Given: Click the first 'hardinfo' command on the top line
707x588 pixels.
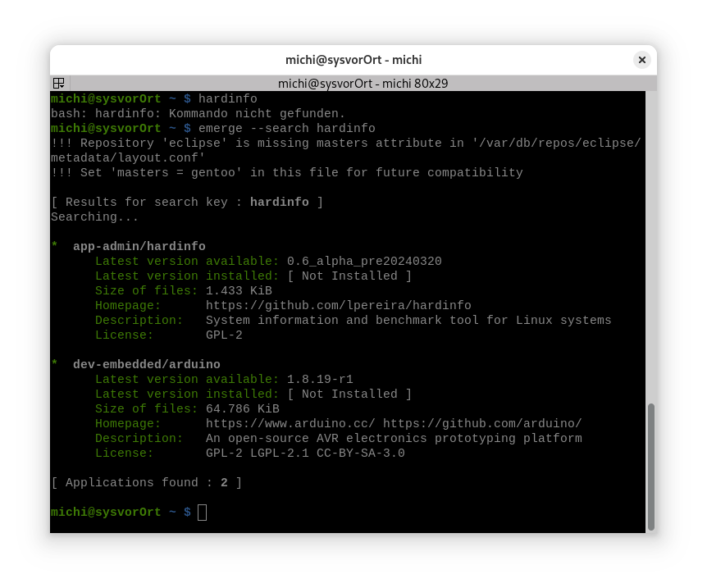Looking at the screenshot, I should 228,98.
